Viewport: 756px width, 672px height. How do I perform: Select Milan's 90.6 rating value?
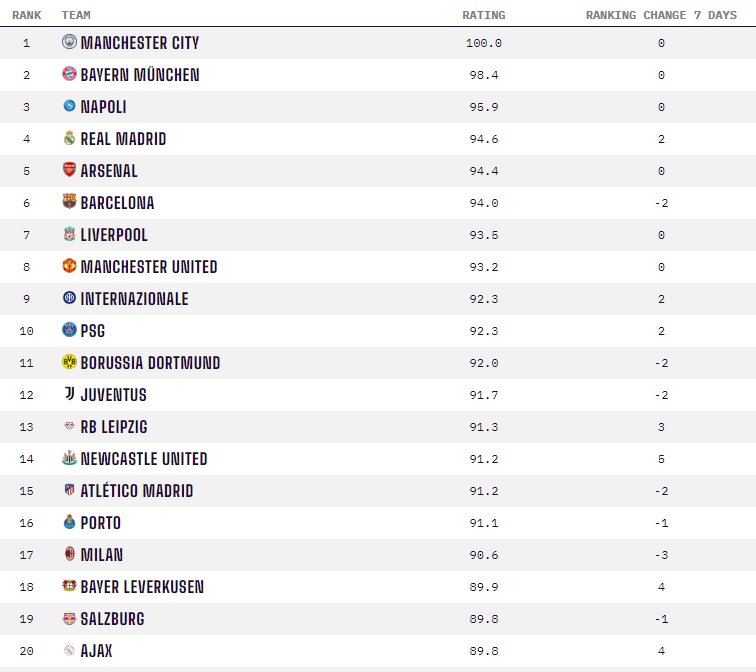click(483, 555)
